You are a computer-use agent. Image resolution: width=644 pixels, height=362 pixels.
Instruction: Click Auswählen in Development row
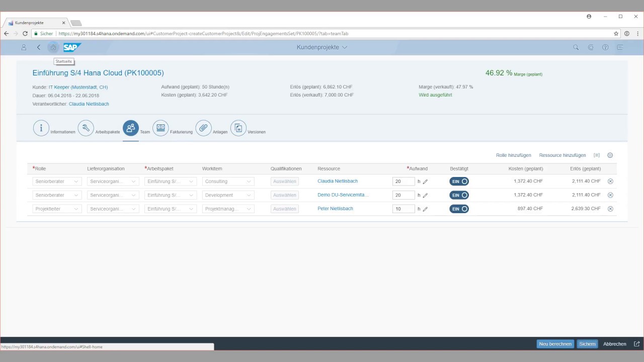(x=284, y=195)
